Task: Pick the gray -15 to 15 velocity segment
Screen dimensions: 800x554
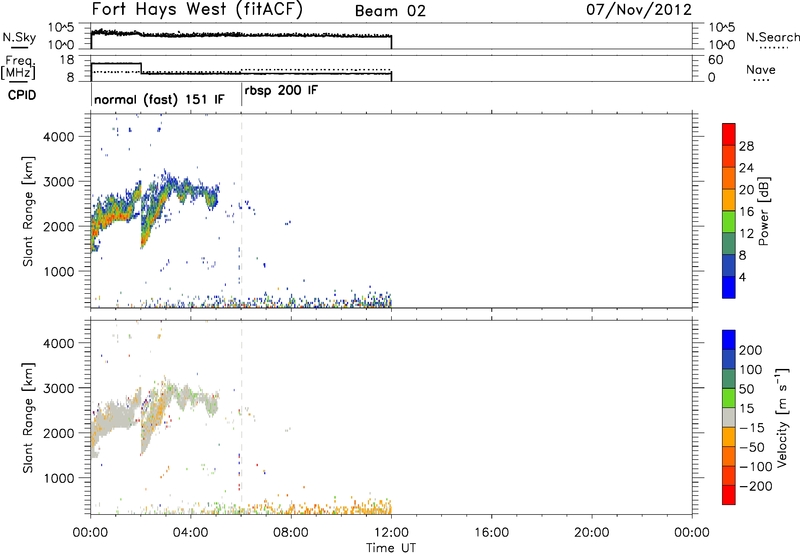Action: click(729, 418)
